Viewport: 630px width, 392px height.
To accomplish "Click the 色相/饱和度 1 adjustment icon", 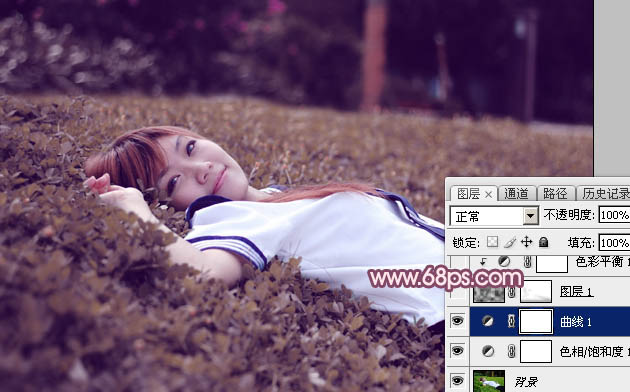I will pos(488,351).
